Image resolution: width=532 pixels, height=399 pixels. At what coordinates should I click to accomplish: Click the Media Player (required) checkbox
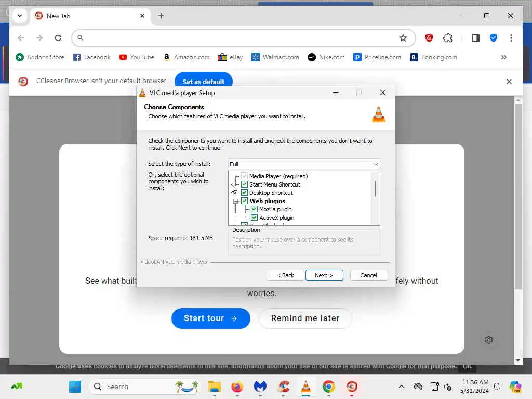click(244, 176)
